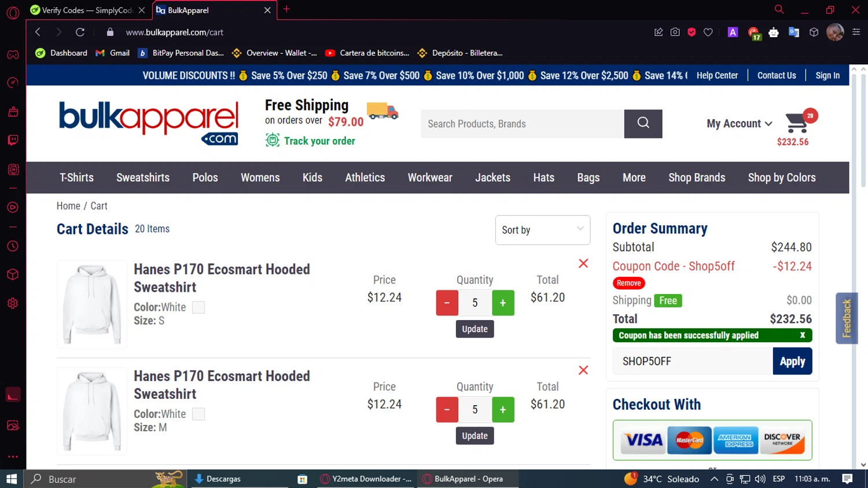
Task: Open Twitch panel in Opera sidebar
Action: (x=13, y=140)
